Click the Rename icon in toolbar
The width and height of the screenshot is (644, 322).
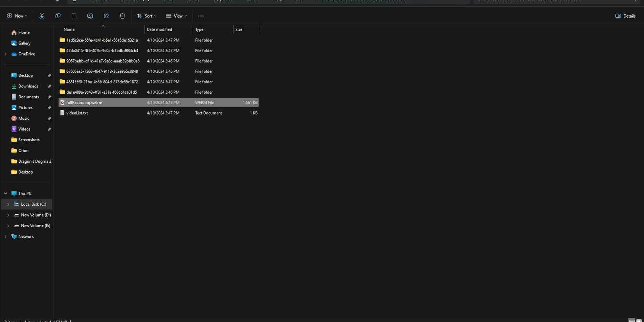coord(90,16)
